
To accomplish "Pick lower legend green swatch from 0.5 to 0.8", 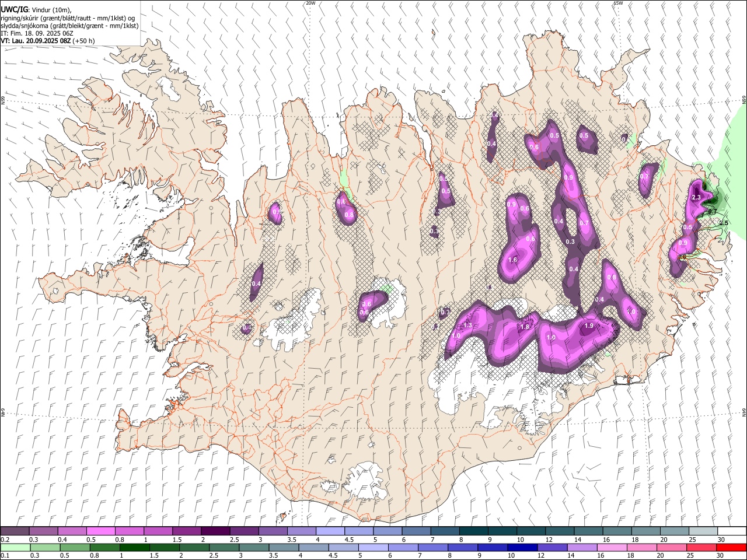I will pyautogui.click(x=75, y=548).
